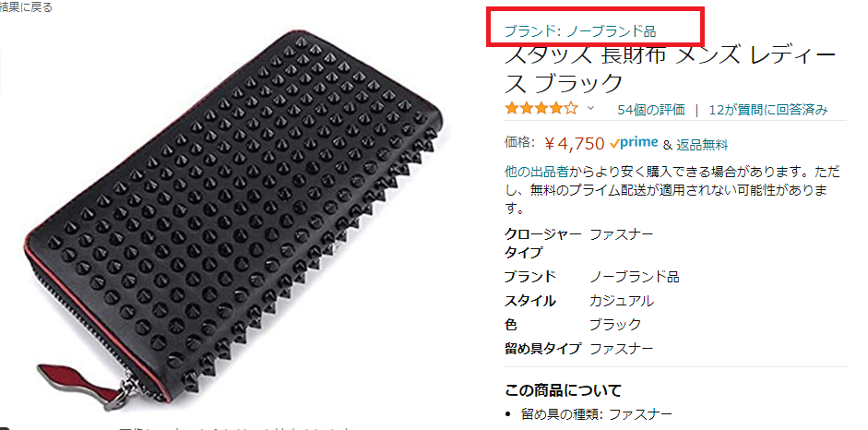Image resolution: width=868 pixels, height=430 pixels.
Task: Follow the 返品無料 free returns link
Action: (702, 145)
